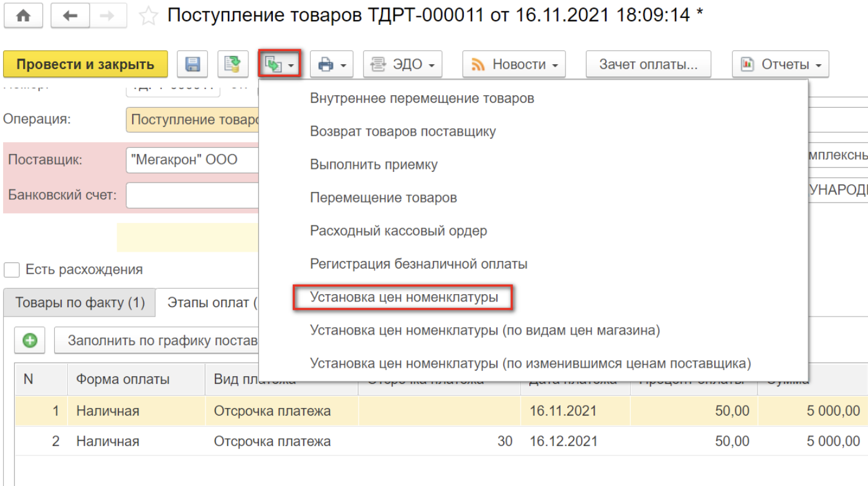The image size is (868, 486).
Task: Go to the home page icon
Action: pos(23,16)
